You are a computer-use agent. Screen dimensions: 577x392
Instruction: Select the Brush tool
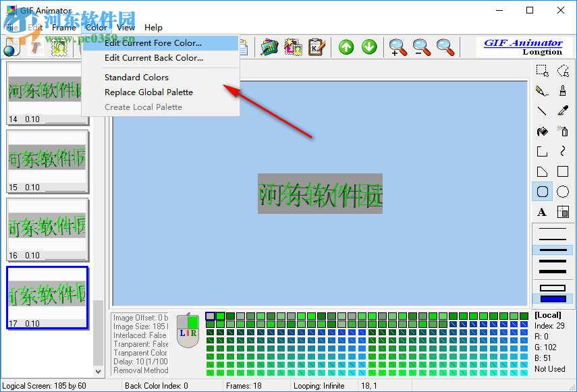coord(562,90)
